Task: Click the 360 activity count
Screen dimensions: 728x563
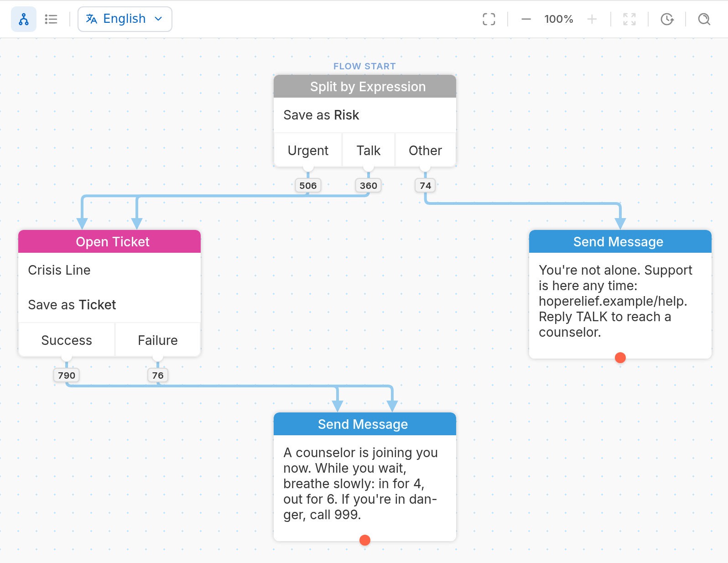Action: click(369, 186)
